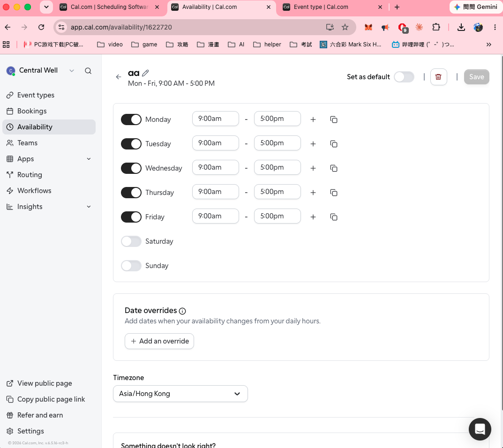Switch to Cal.com Scheduling Software tab
The image size is (503, 448).
[x=109, y=7]
